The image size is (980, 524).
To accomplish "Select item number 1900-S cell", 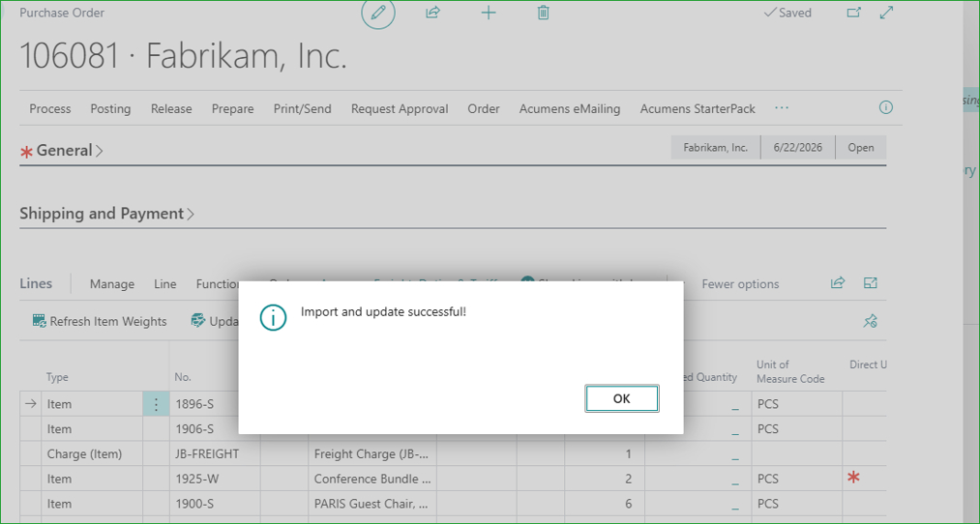I will (x=216, y=504).
